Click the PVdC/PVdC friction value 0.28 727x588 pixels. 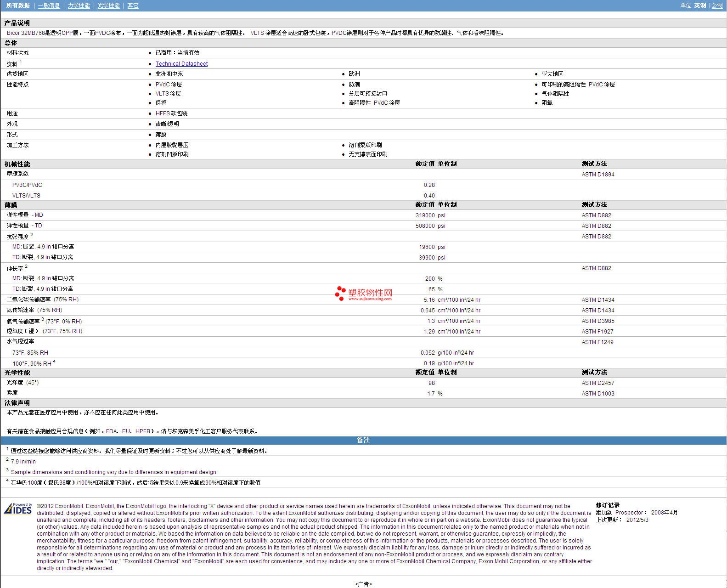point(429,185)
